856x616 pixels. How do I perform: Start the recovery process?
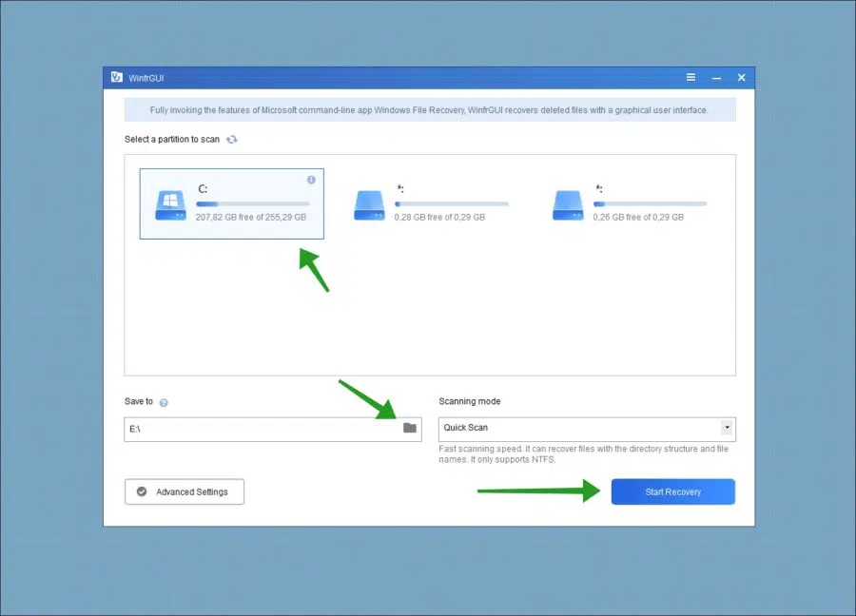coord(672,491)
